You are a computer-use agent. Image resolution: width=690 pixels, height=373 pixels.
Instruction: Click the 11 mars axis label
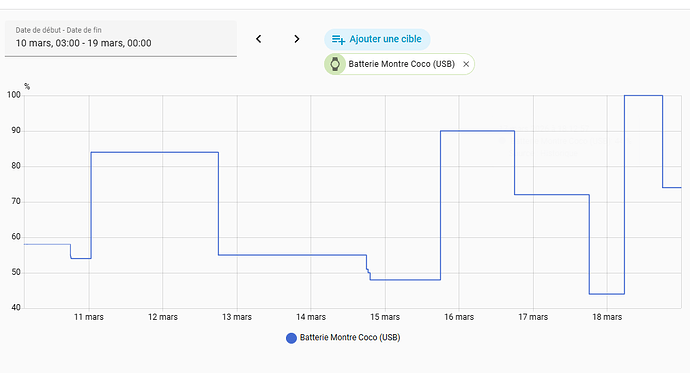coord(88,317)
